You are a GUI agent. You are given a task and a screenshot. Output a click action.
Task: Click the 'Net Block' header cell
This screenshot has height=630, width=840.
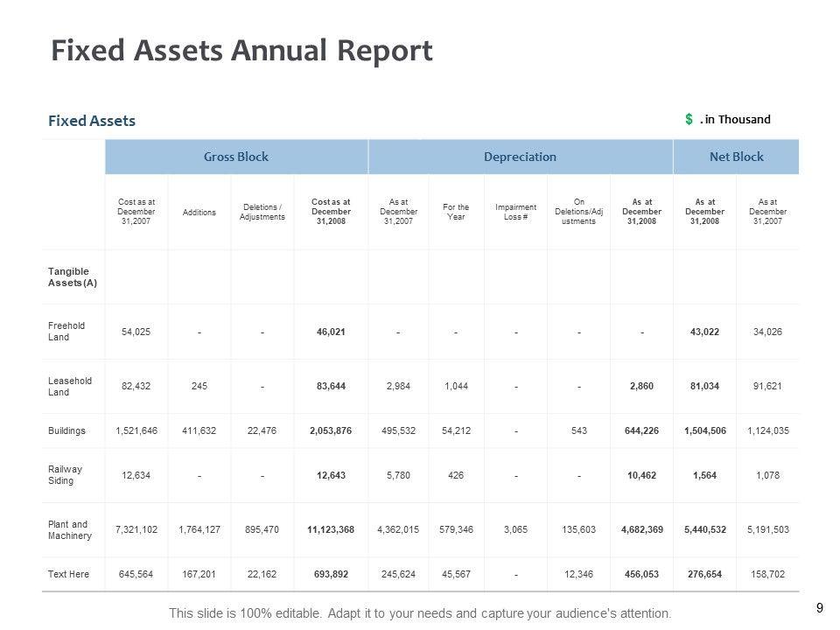pyautogui.click(x=736, y=157)
